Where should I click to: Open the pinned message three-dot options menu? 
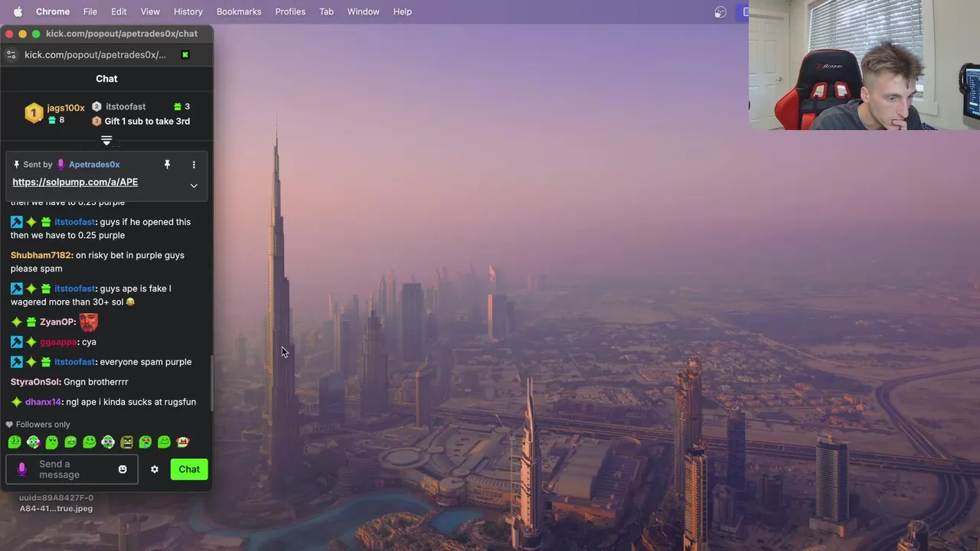194,165
